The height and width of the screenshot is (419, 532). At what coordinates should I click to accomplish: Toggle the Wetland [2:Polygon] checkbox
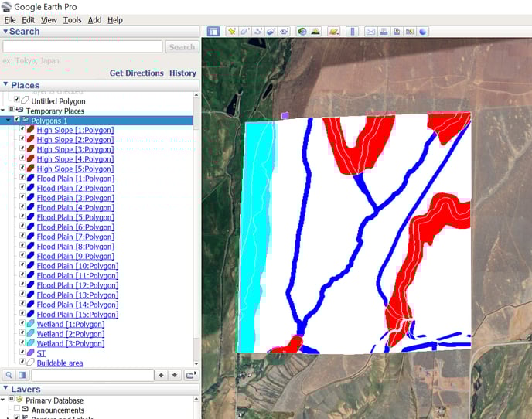tap(22, 334)
